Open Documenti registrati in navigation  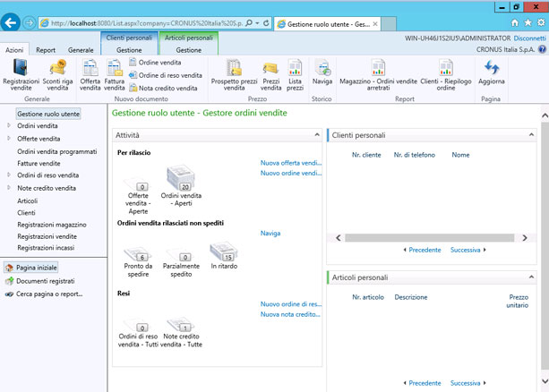[x=40, y=281]
